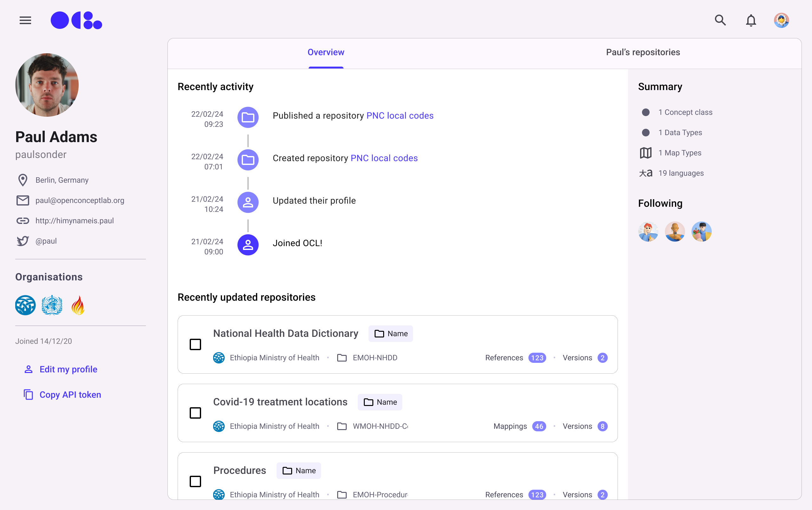Switch to Paul's repositories tab

point(643,52)
